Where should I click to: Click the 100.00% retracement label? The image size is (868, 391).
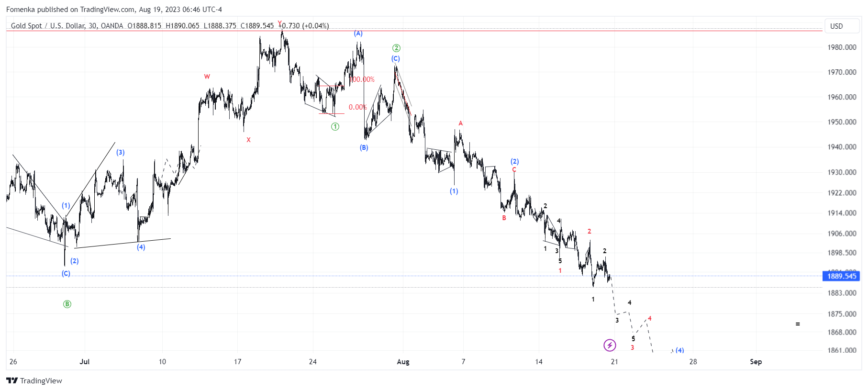[362, 79]
